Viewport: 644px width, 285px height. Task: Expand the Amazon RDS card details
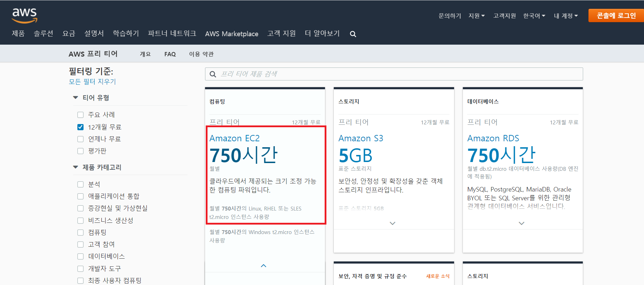click(522, 223)
